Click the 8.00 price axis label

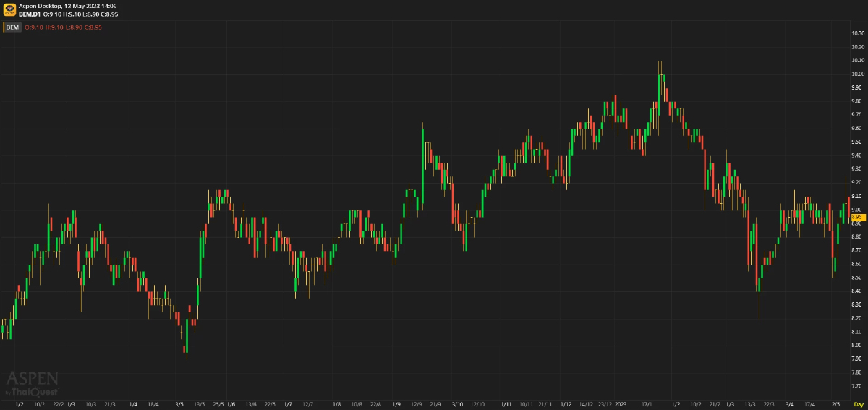point(857,345)
